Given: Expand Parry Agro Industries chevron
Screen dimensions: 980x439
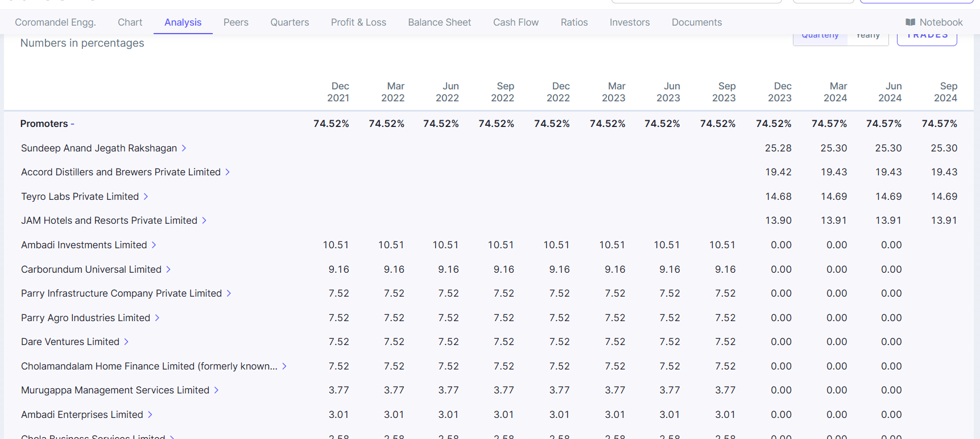Looking at the screenshot, I should pyautogui.click(x=157, y=318).
